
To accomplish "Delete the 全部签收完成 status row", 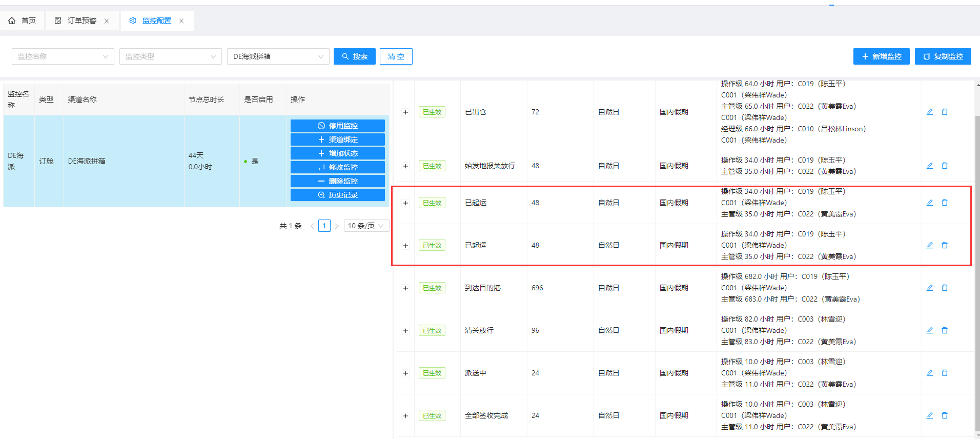I will coord(944,415).
